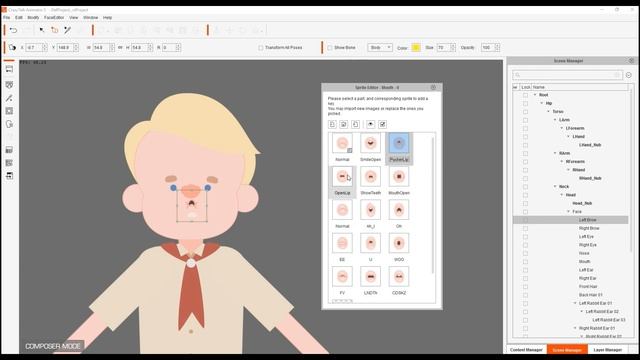640x360 pixels.
Task: Click the Undo arrow icon
Action: coord(13,30)
